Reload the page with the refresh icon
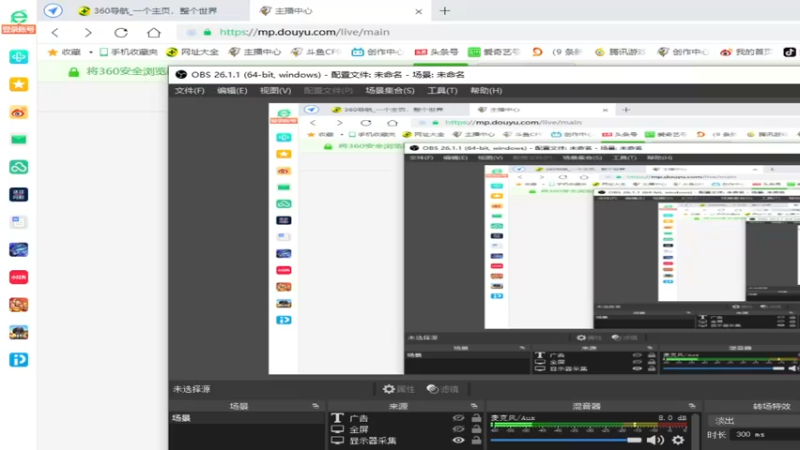This screenshot has width=800, height=450. (x=121, y=33)
